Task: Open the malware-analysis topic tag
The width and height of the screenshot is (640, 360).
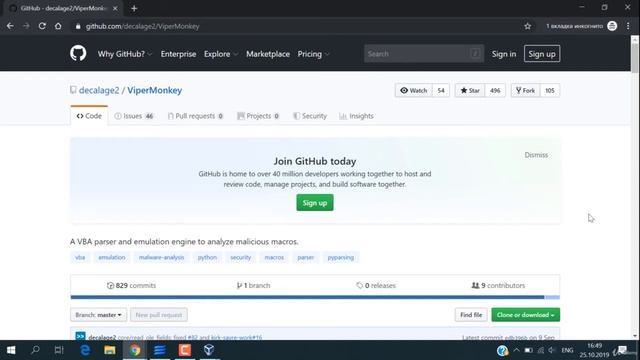Action: coord(161,257)
